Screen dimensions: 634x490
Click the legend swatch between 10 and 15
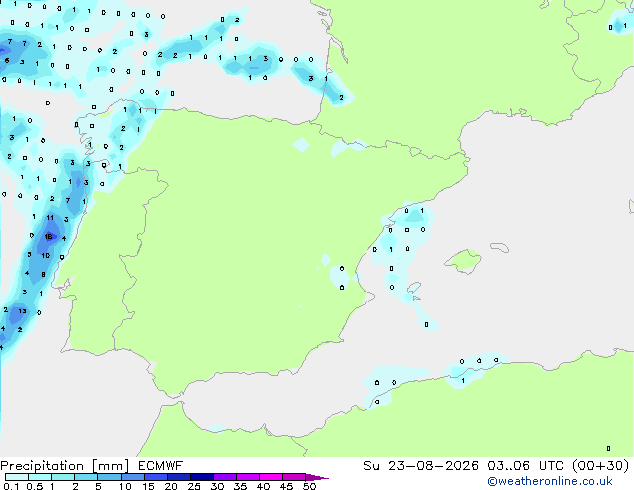point(133,477)
